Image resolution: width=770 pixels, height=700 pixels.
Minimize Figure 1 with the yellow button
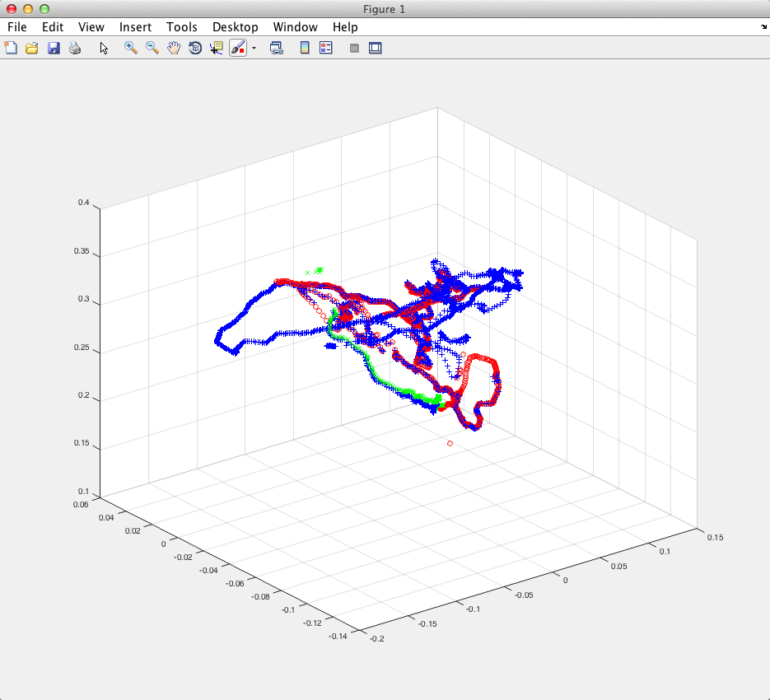click(28, 9)
